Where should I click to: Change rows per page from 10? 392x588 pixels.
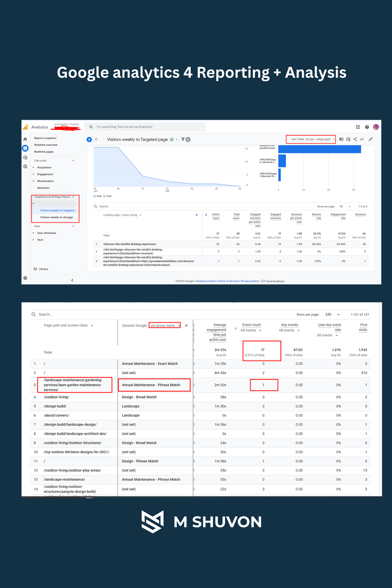point(345,206)
